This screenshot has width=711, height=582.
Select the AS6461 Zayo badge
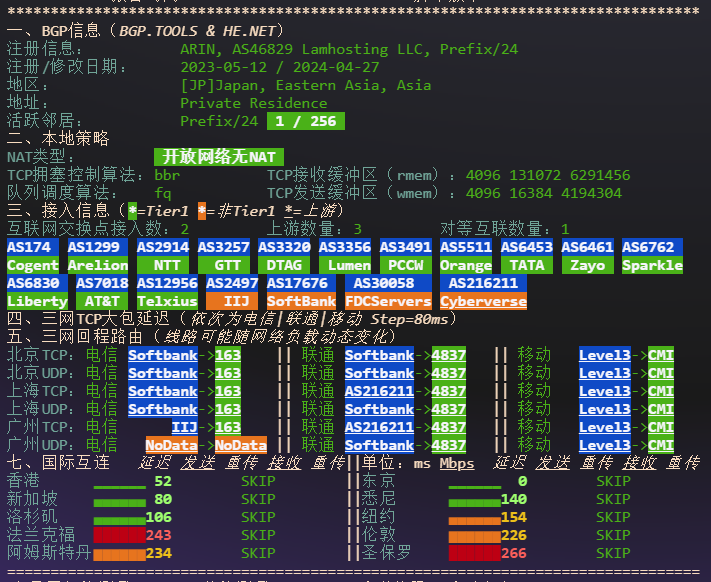[588, 256]
